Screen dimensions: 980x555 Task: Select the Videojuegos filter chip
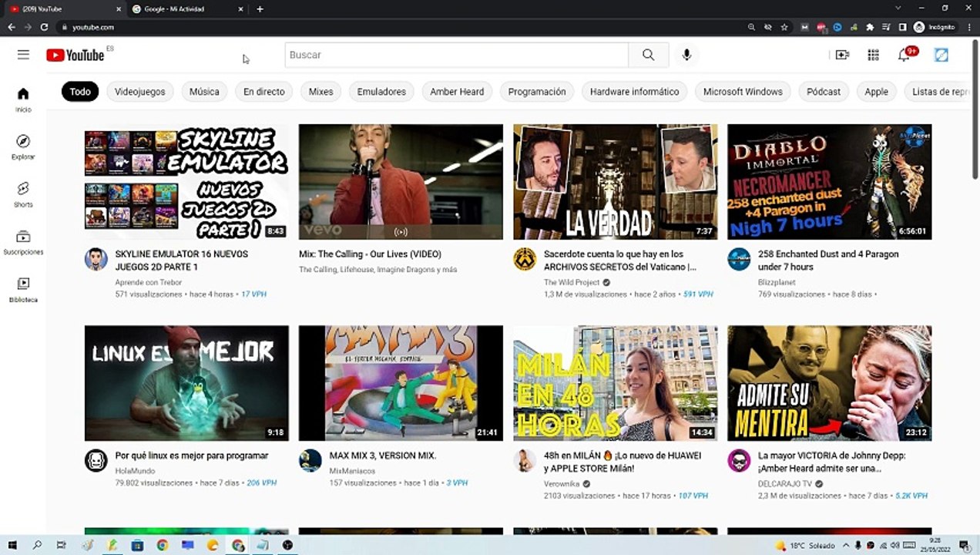tap(140, 92)
